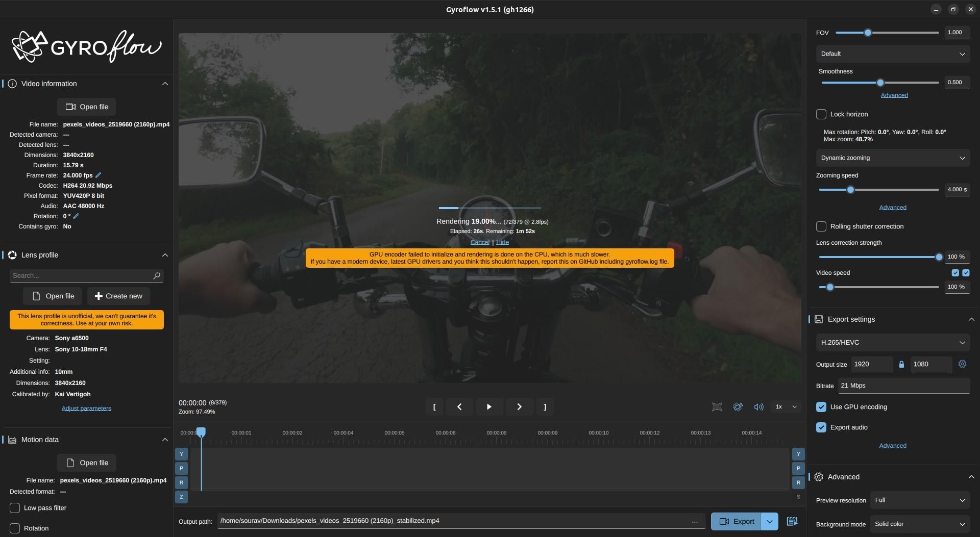Screen dimensions: 980x537
Task: Open the H.265/HEVC codec dropdown
Action: point(892,342)
